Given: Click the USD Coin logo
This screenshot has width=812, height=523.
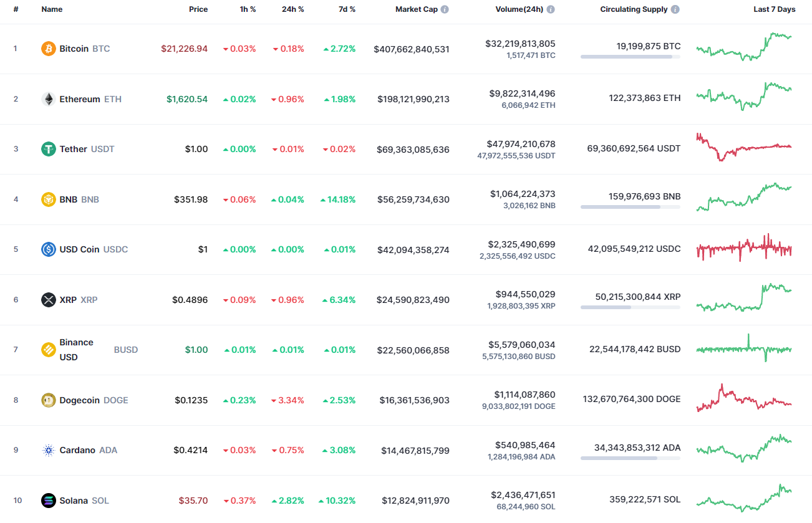Looking at the screenshot, I should [x=47, y=249].
